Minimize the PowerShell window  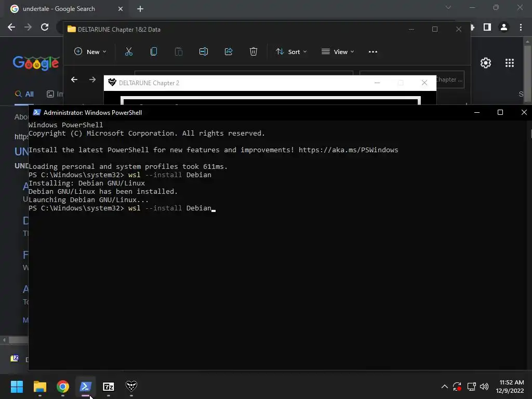pyautogui.click(x=477, y=112)
